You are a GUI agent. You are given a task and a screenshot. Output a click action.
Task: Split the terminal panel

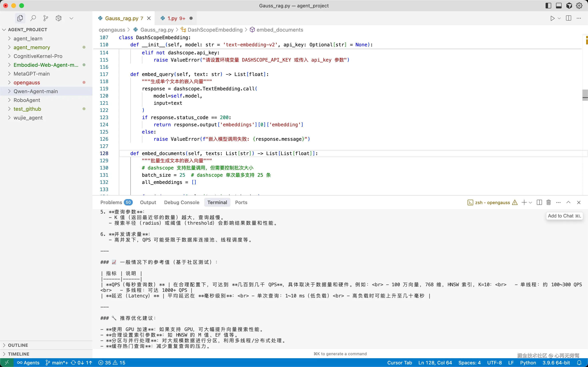[x=539, y=202]
